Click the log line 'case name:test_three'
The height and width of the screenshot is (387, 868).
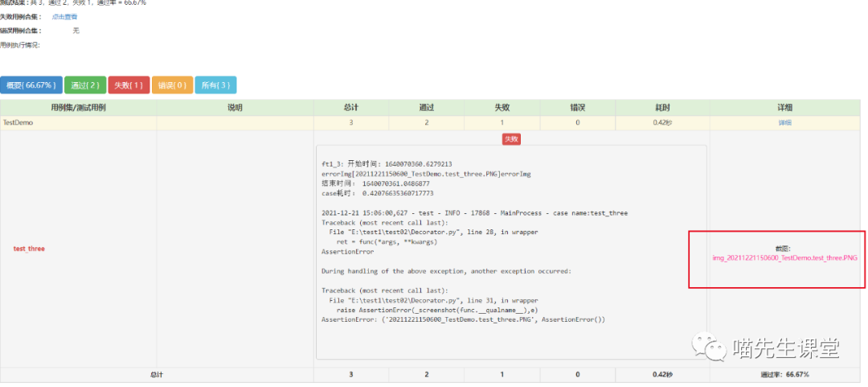(474, 213)
